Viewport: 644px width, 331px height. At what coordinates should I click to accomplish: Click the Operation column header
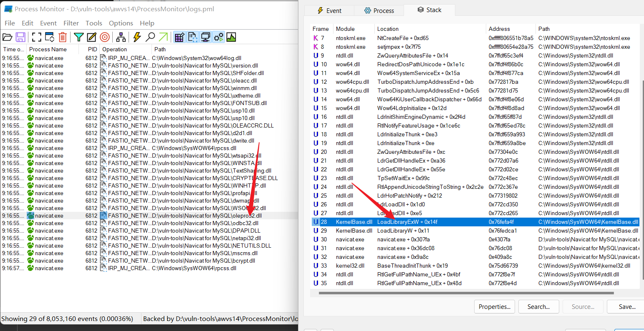pyautogui.click(x=125, y=49)
